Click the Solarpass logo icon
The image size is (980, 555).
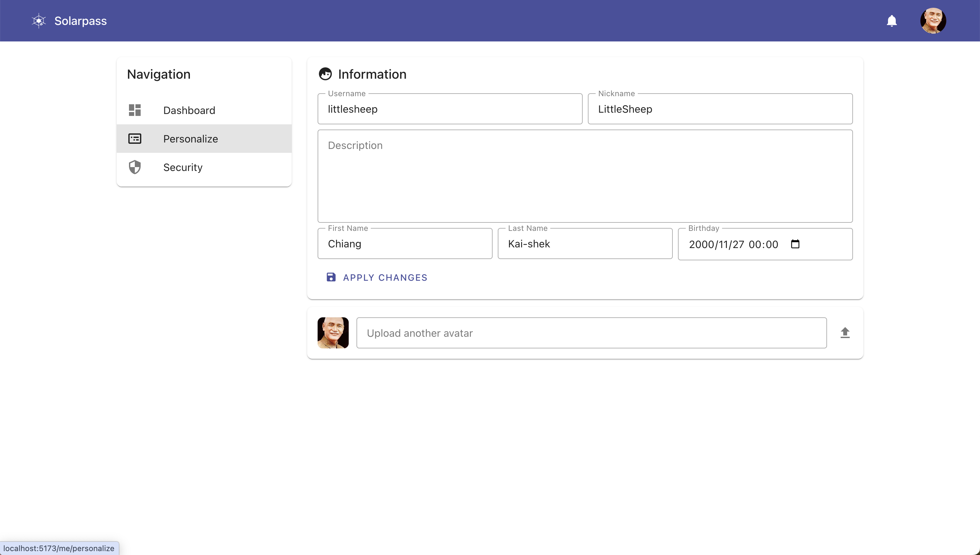39,21
